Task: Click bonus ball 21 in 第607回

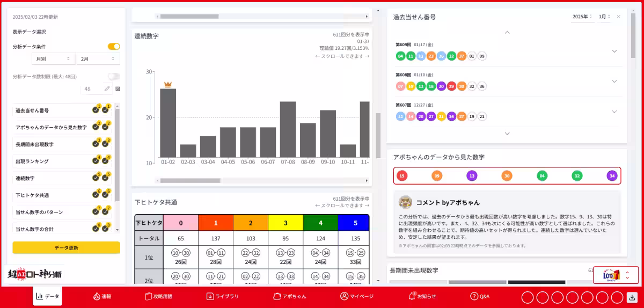Action: click(x=482, y=116)
